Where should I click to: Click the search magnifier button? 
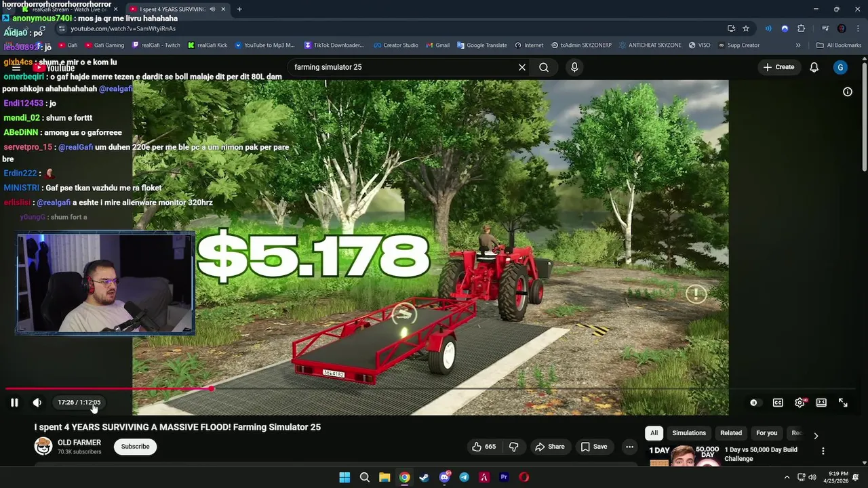pos(544,67)
